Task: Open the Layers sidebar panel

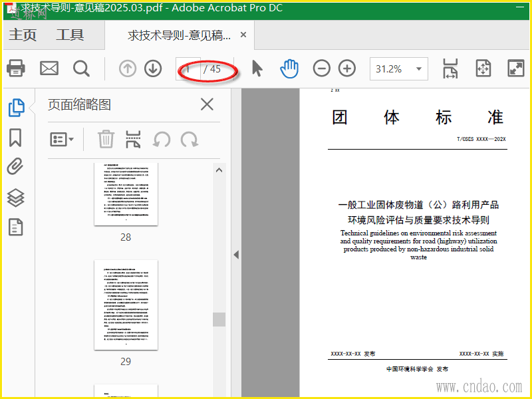Action: click(x=15, y=198)
